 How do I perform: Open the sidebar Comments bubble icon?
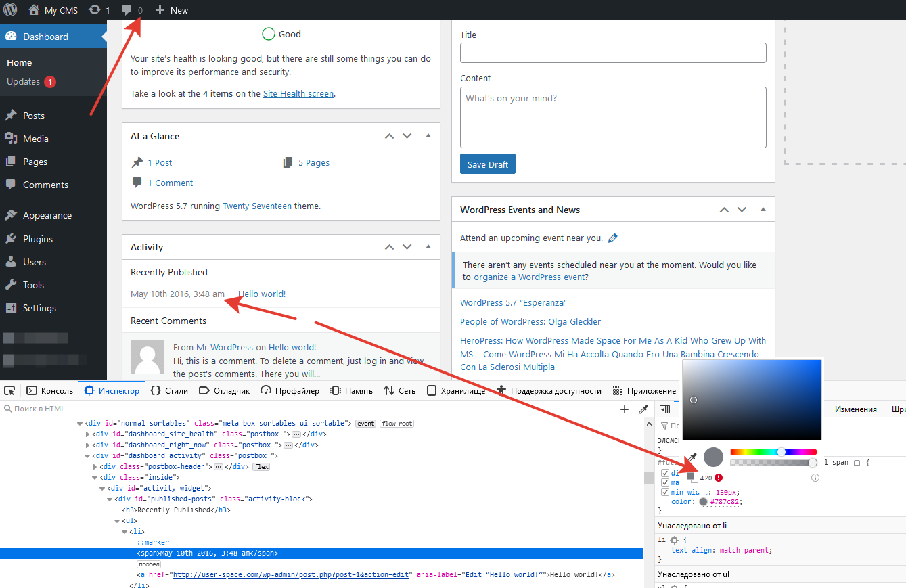pos(11,185)
